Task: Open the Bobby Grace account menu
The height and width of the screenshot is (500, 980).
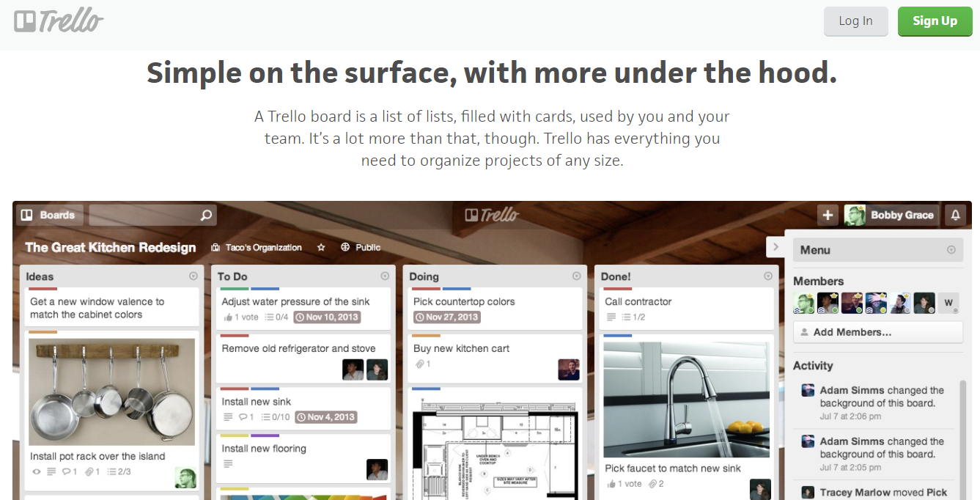Action: [x=891, y=215]
